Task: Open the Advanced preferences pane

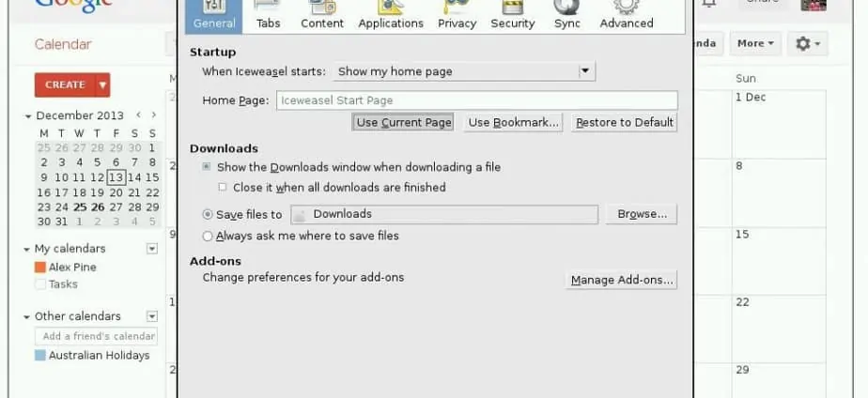Action: pyautogui.click(x=627, y=16)
